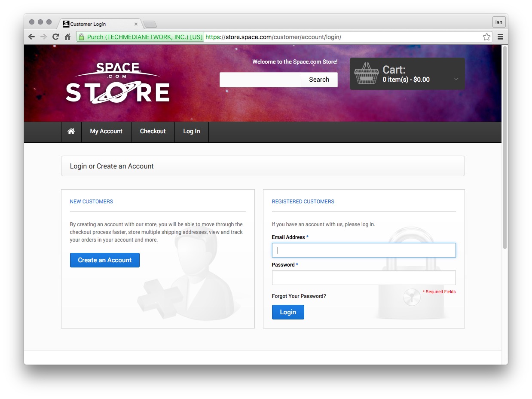Select Checkout in the navigation bar
The height and width of the screenshot is (399, 532).
click(153, 132)
